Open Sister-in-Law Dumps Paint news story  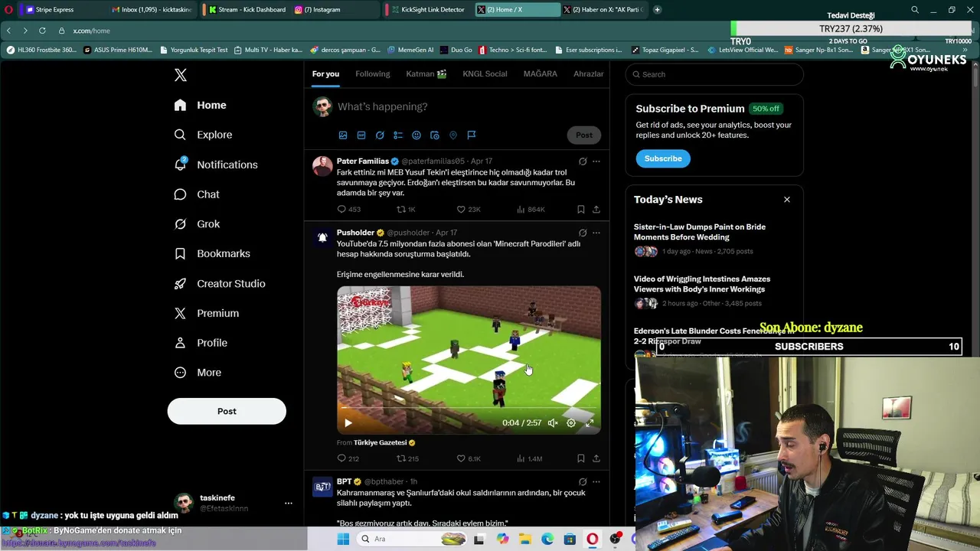click(x=700, y=232)
